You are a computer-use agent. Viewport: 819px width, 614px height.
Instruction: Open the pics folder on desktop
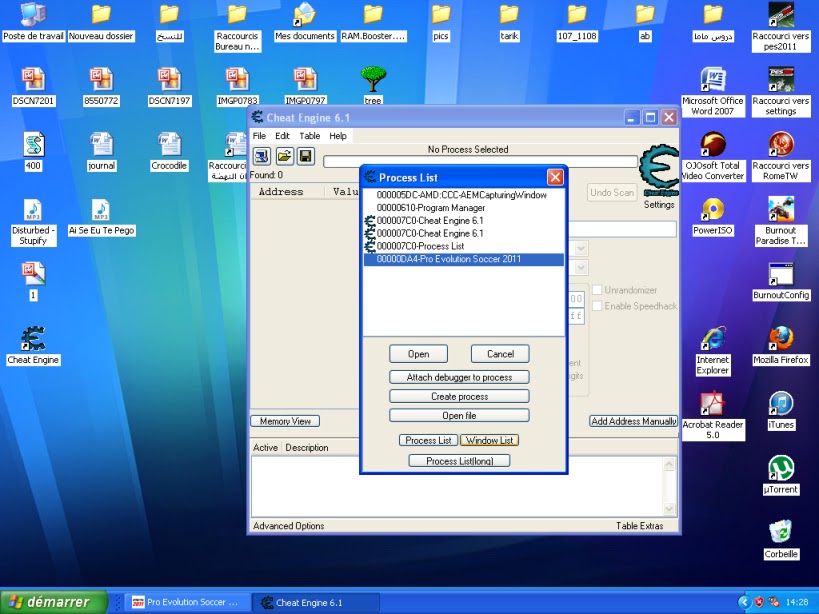tap(441, 22)
